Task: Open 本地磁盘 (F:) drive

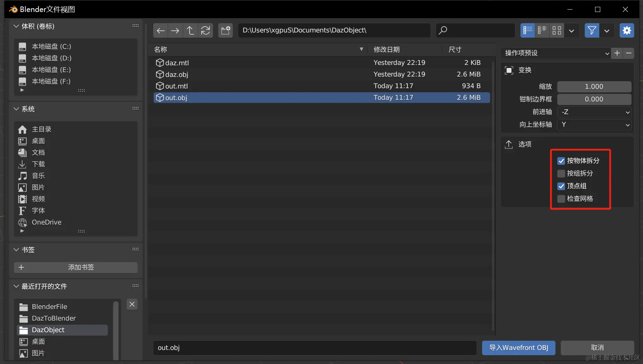Action: pos(76,81)
